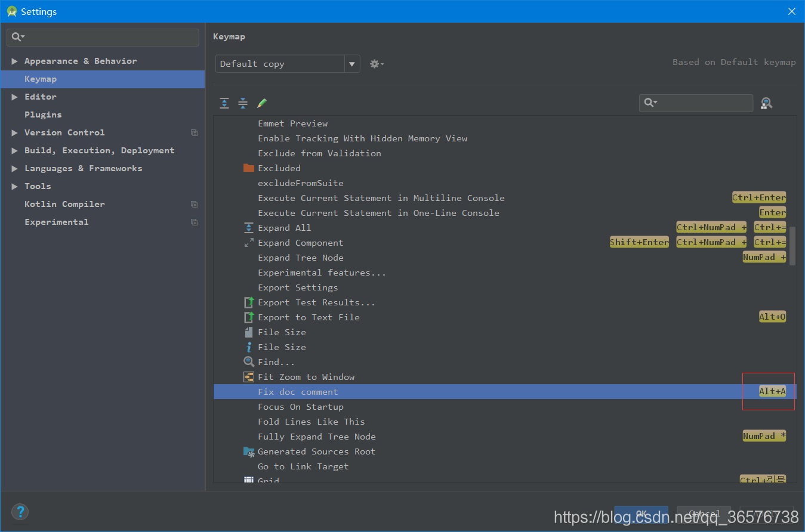Click the NumPad * shortcut badge
Image resolution: width=805 pixels, height=532 pixels.
pyautogui.click(x=764, y=436)
